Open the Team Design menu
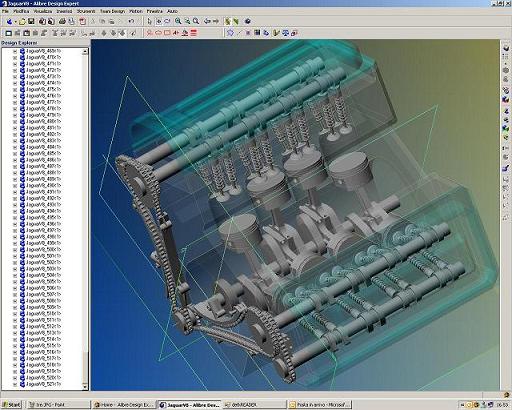 [x=112, y=11]
